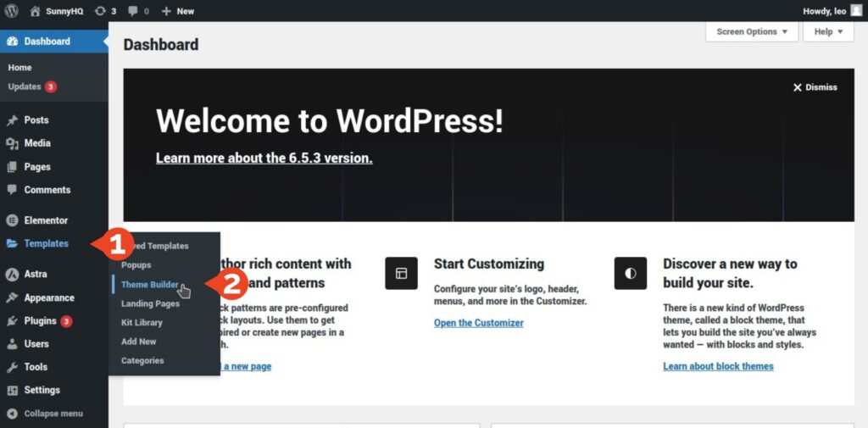The width and height of the screenshot is (868, 428).
Task: Open the Howdy, leo account menu
Action: (832, 11)
